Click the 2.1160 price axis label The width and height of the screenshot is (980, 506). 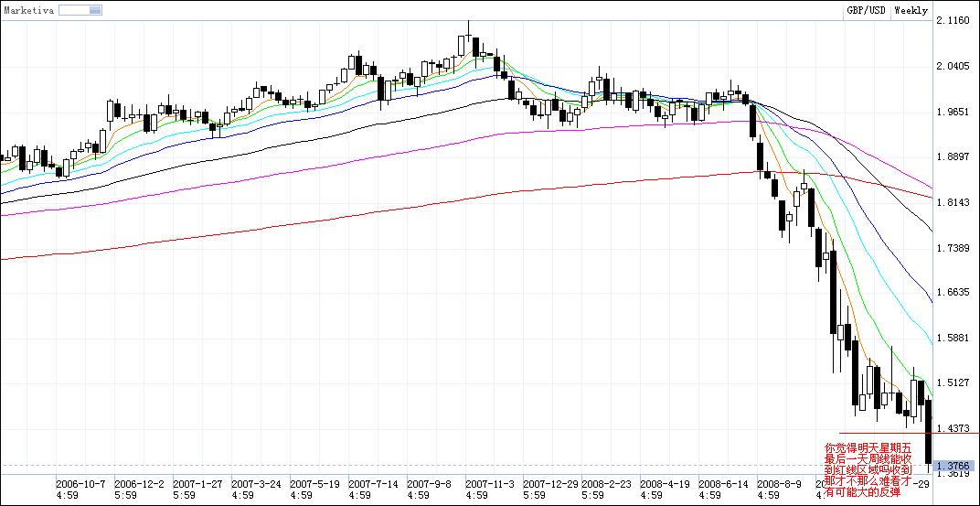click(952, 21)
